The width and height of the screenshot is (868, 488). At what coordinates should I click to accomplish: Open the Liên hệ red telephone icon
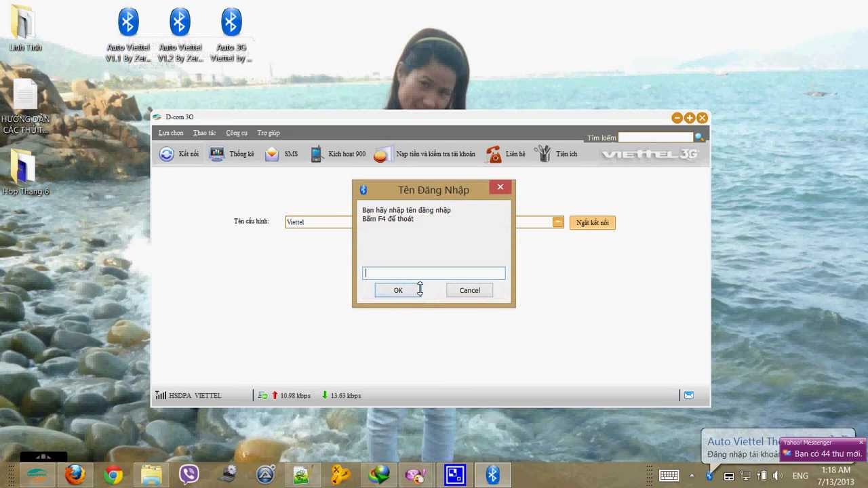(x=494, y=154)
